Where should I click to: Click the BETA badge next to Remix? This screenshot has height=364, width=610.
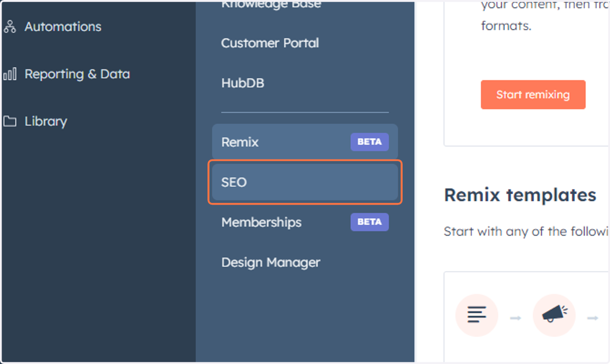click(x=370, y=142)
